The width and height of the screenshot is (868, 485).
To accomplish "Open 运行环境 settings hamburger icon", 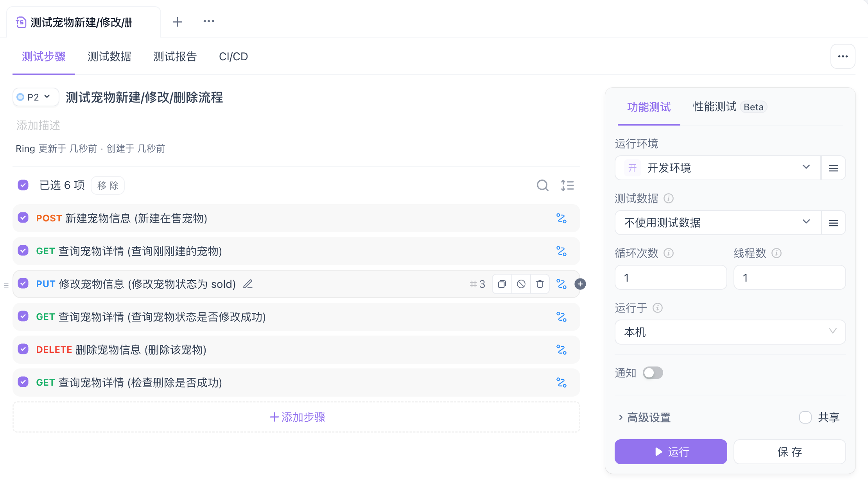I will coord(833,168).
